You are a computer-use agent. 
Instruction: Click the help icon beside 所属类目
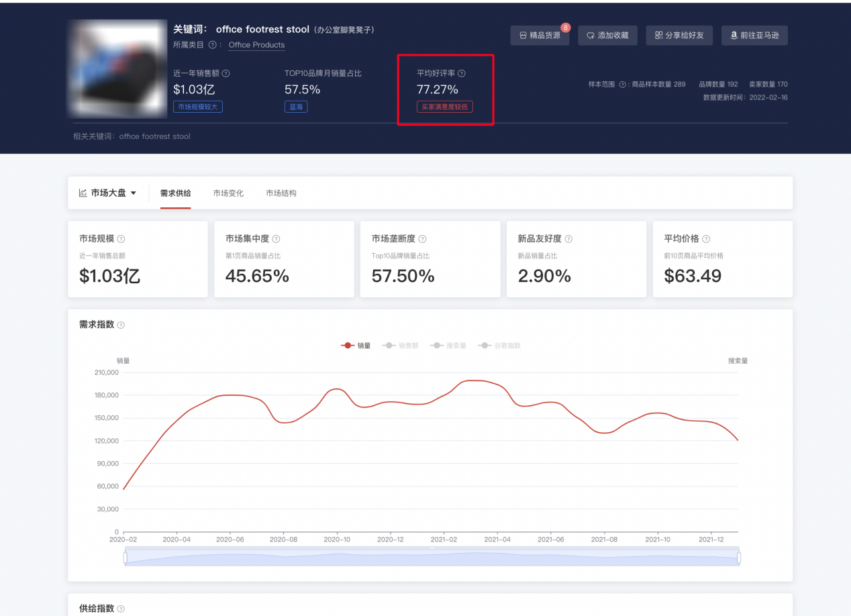(x=212, y=45)
